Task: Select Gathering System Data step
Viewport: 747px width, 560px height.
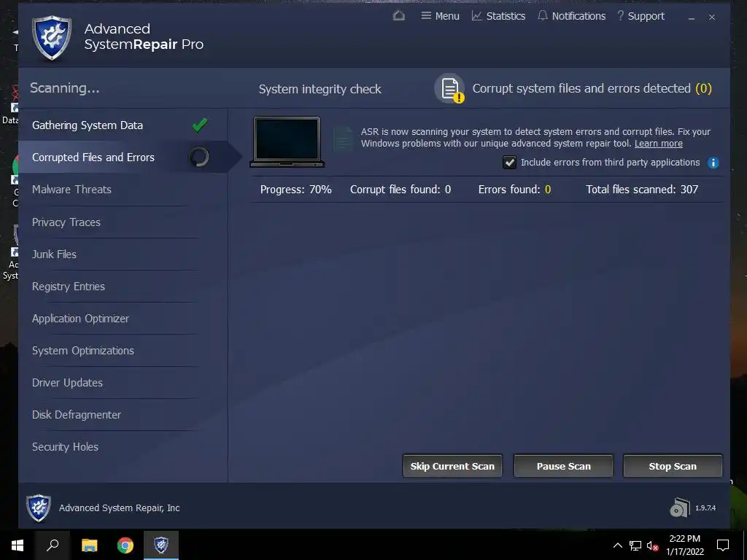Action: [123, 125]
